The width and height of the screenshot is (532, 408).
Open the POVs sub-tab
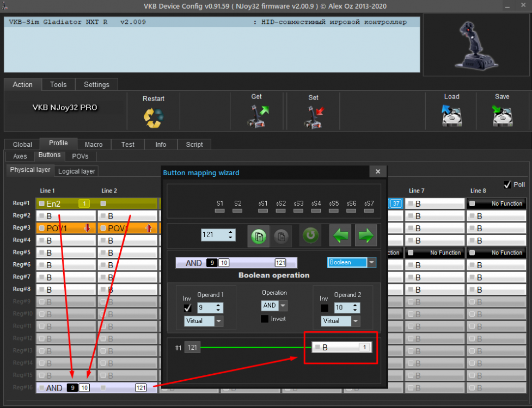(80, 156)
